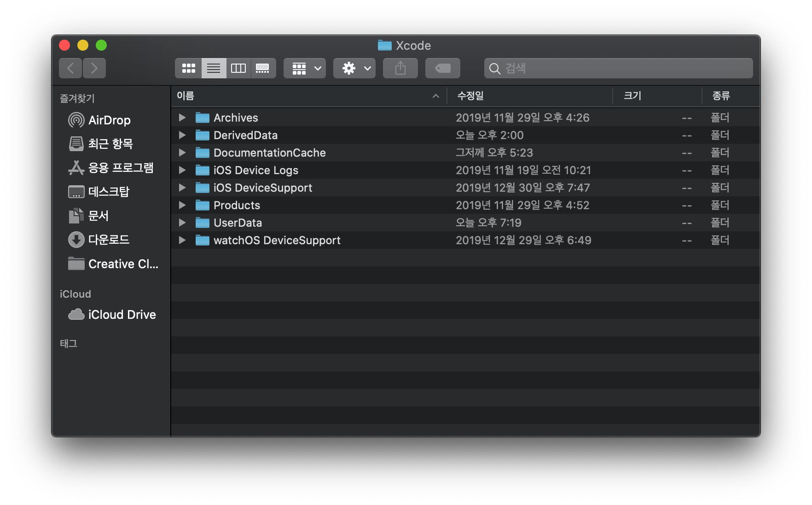
Task: Select the Archives folder icon
Action: 203,117
